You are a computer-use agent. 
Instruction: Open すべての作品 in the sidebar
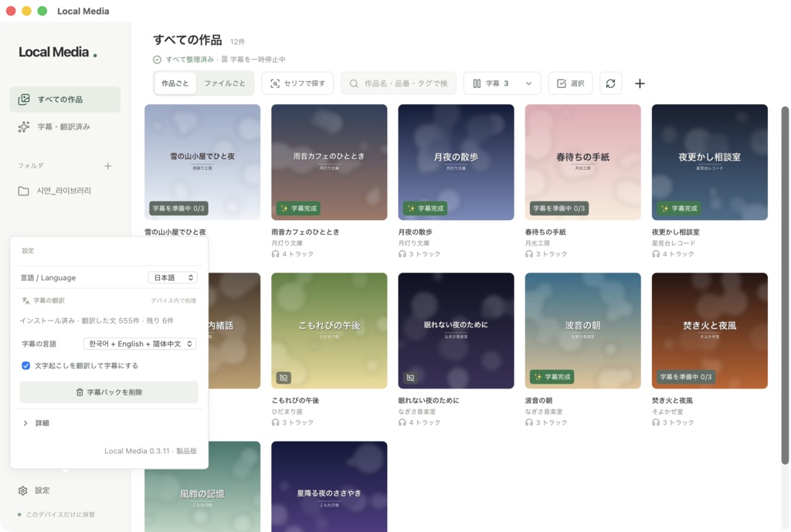coord(65,100)
